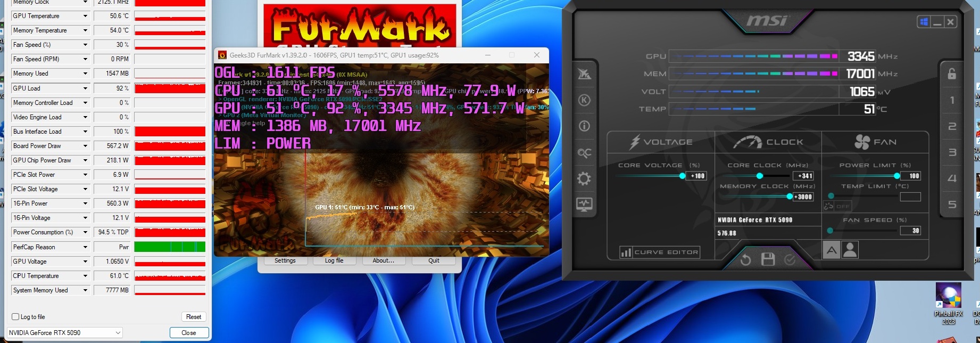Select profile slot 4 in Afterburner
The height and width of the screenshot is (343, 980).
[x=952, y=178]
